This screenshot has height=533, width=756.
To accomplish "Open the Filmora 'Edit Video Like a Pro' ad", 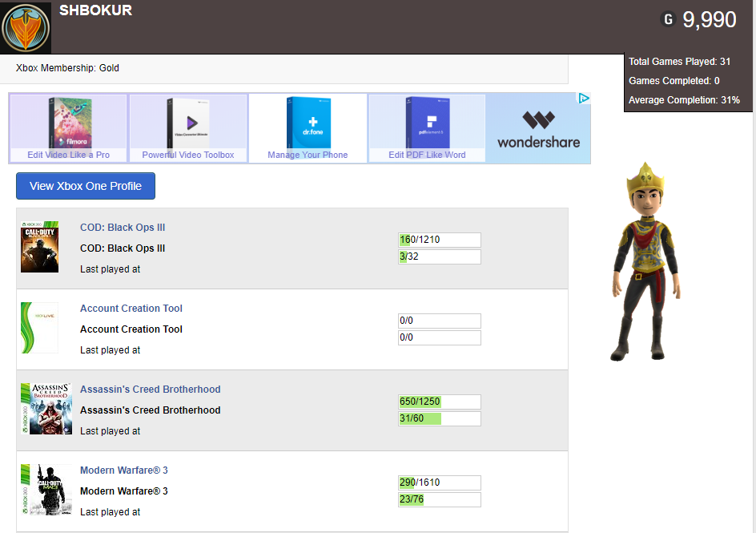I will coord(68,127).
